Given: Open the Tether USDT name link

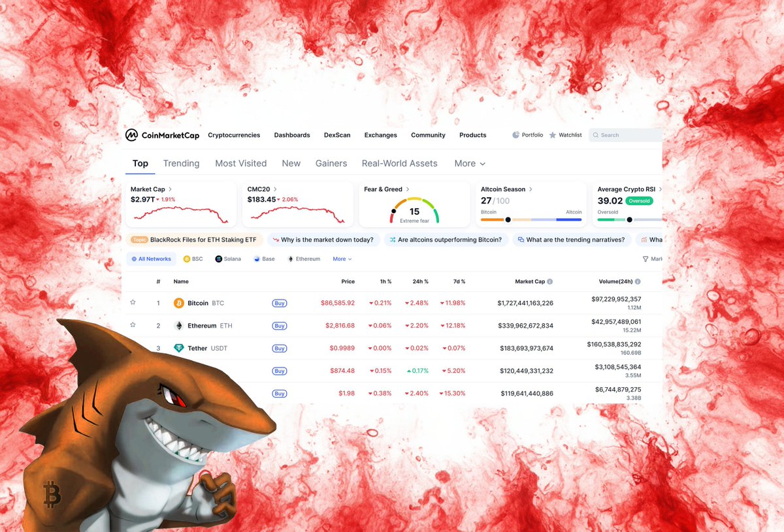Looking at the screenshot, I should click(208, 349).
